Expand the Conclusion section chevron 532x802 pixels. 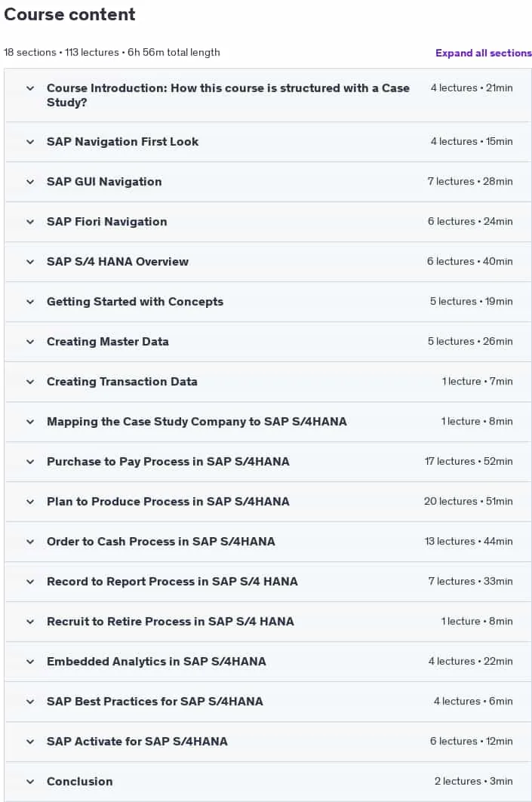[x=30, y=782]
